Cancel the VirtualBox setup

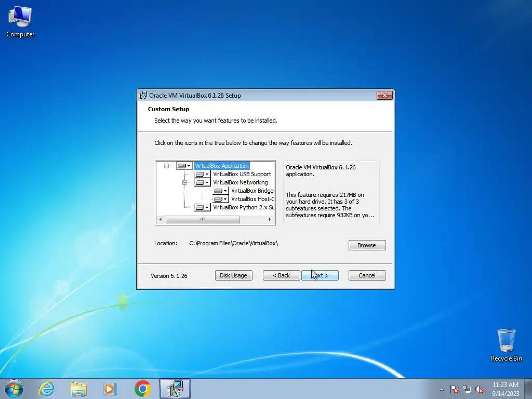[367, 275]
